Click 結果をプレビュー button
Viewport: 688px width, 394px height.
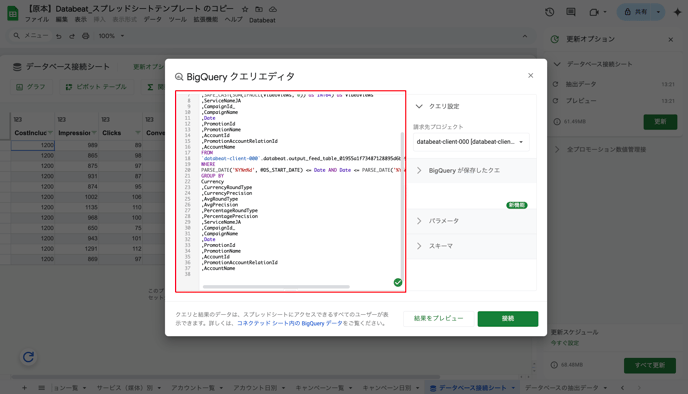(x=438, y=319)
